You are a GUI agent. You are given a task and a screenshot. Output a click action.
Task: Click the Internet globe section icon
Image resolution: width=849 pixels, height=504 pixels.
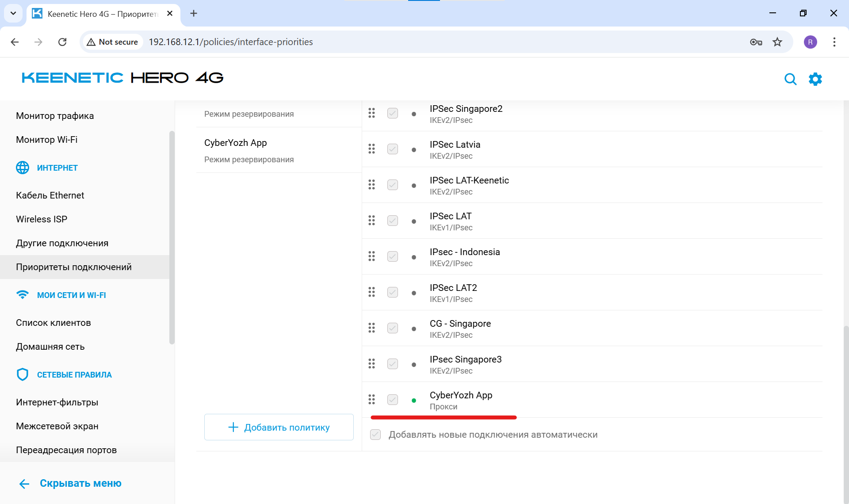click(23, 168)
